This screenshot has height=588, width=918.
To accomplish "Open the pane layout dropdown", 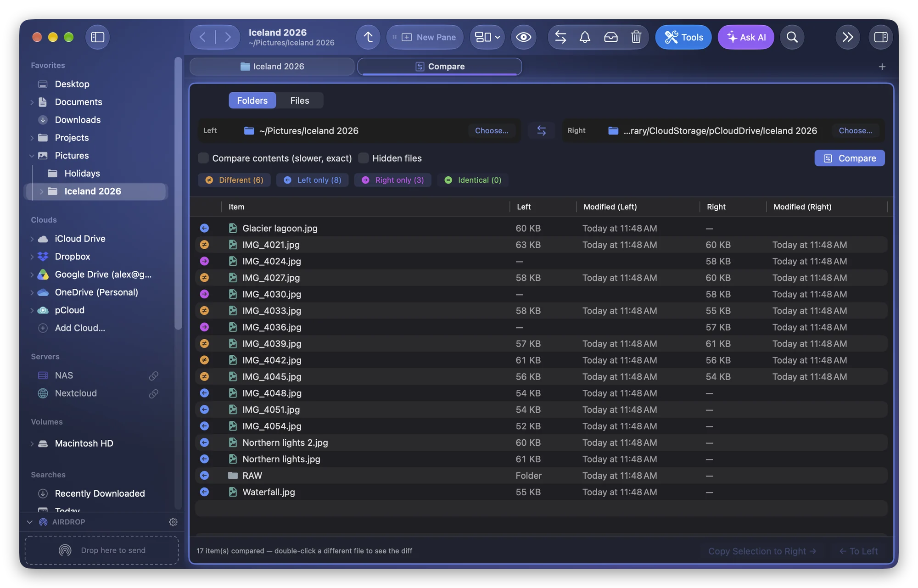I will pos(487,37).
